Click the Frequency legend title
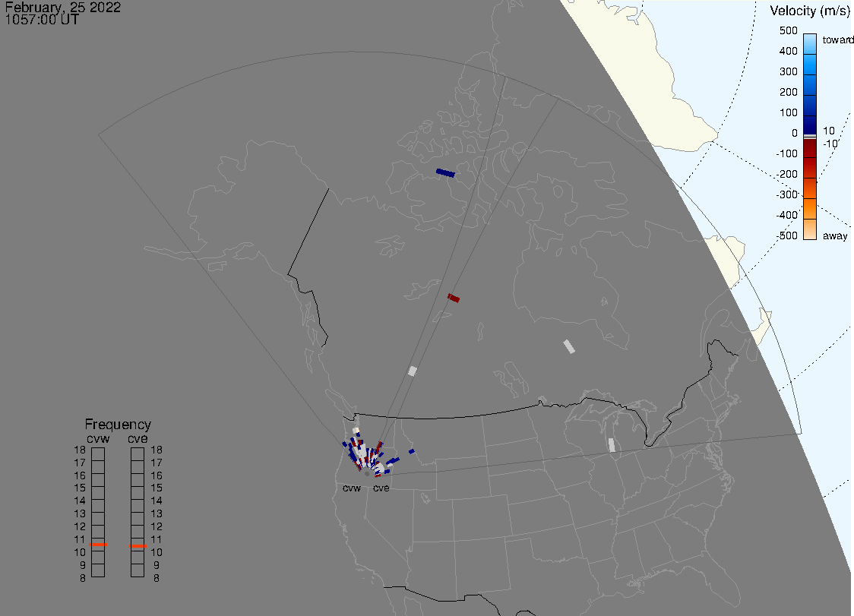 coord(118,425)
